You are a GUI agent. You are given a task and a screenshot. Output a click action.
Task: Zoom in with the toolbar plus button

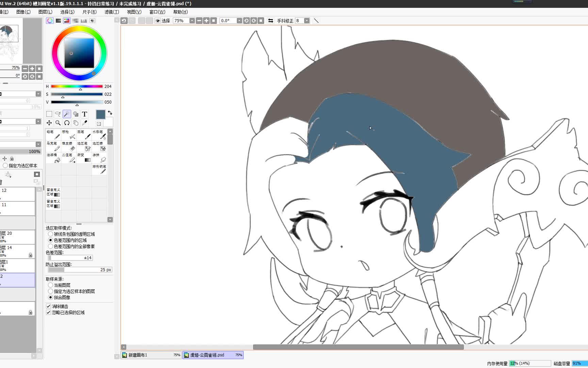tap(206, 21)
